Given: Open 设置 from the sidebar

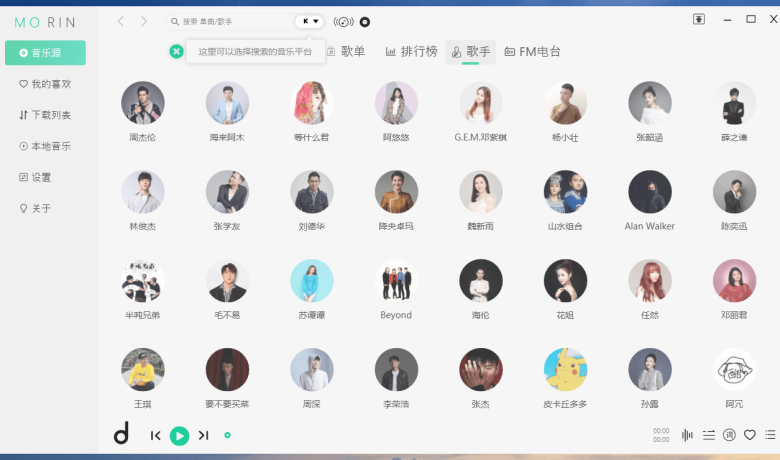Looking at the screenshot, I should (x=35, y=177).
